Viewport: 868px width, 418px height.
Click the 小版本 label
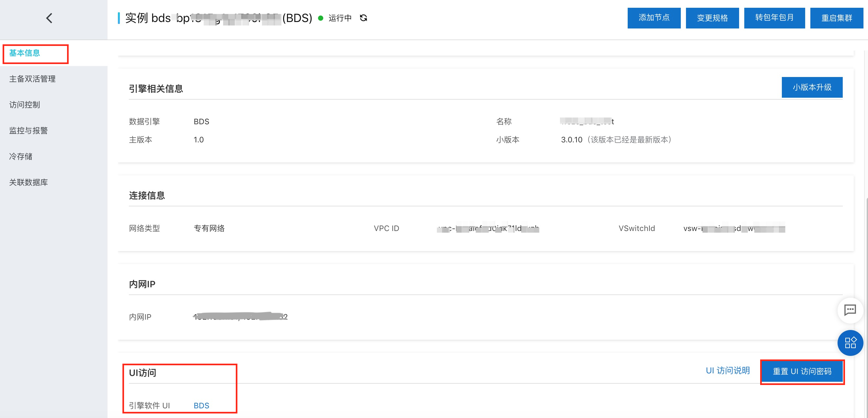pos(508,140)
